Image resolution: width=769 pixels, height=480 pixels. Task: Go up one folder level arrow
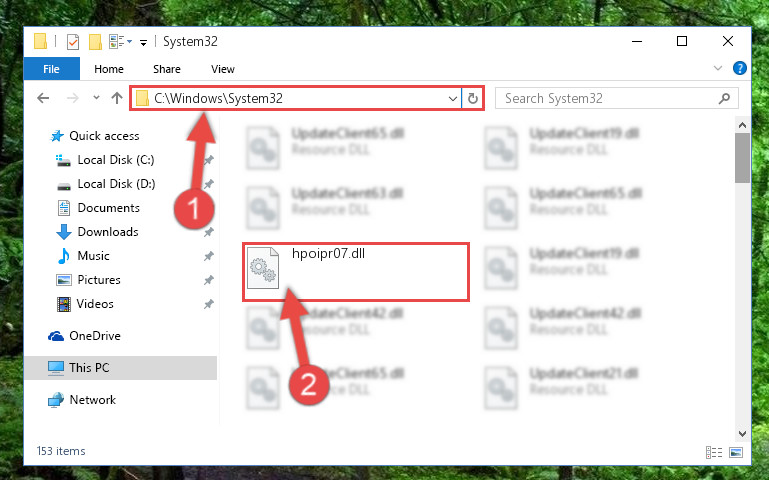pyautogui.click(x=117, y=98)
